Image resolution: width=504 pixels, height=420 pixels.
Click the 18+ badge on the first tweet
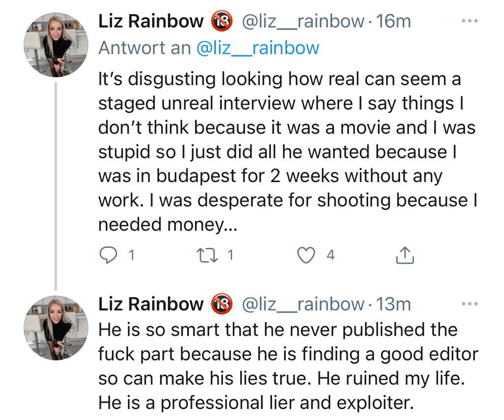pyautogui.click(x=221, y=22)
